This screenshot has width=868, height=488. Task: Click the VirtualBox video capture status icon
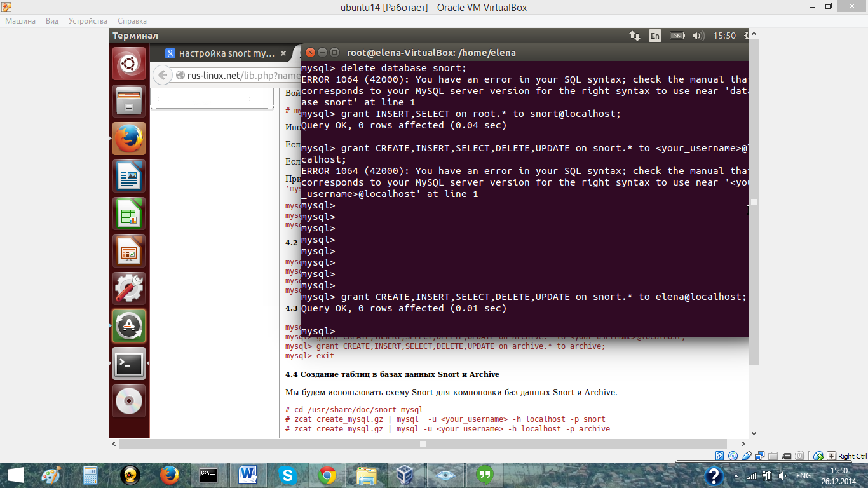pos(787,456)
